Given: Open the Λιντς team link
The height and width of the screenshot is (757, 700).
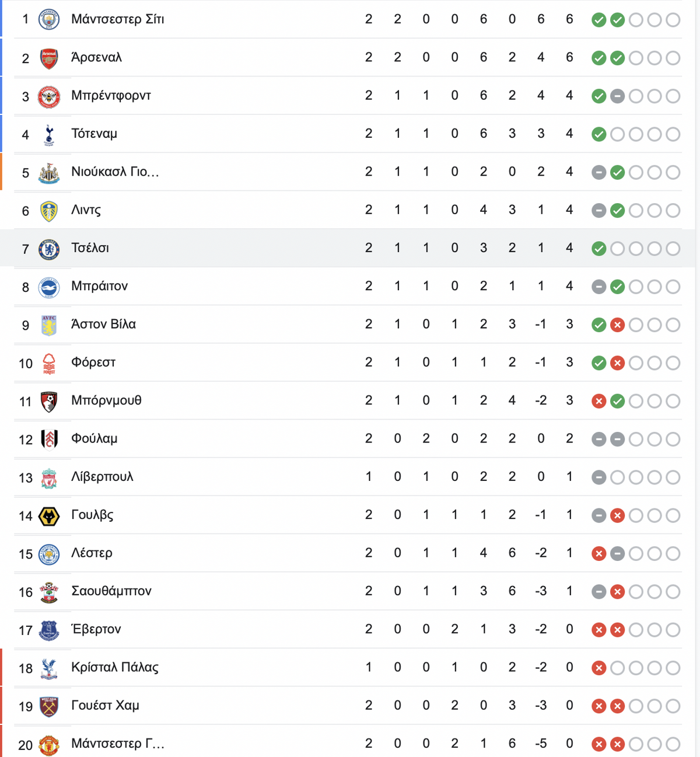Looking at the screenshot, I should [86, 210].
